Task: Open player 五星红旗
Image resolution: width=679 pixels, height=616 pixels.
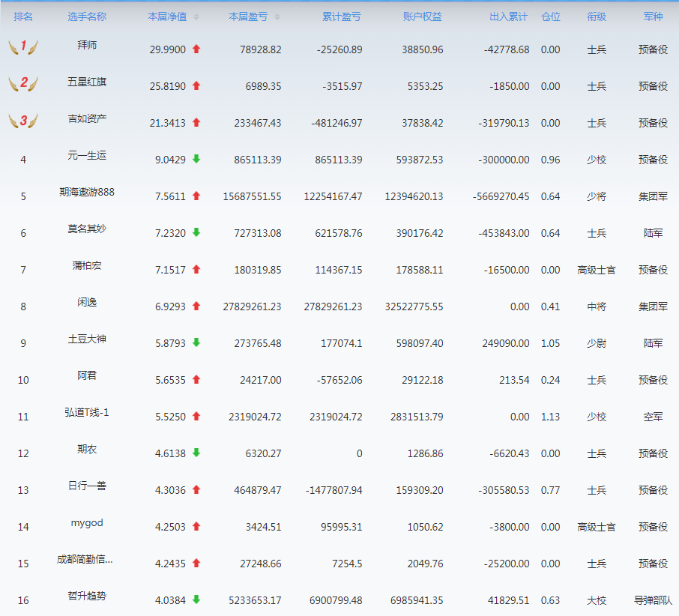Action: 87,82
